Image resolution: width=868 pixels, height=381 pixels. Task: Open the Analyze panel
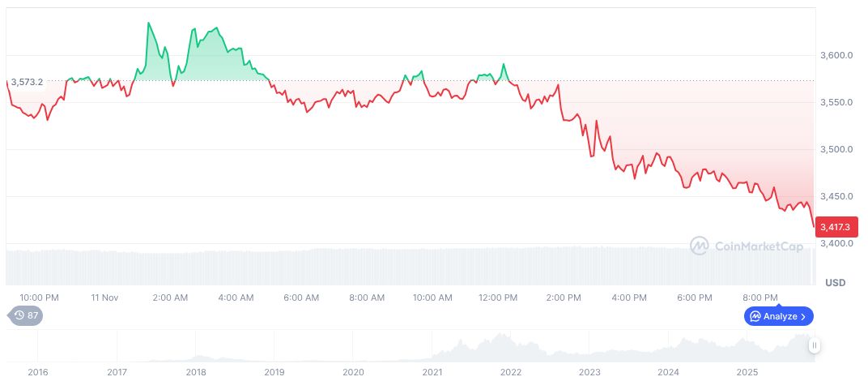coord(779,316)
